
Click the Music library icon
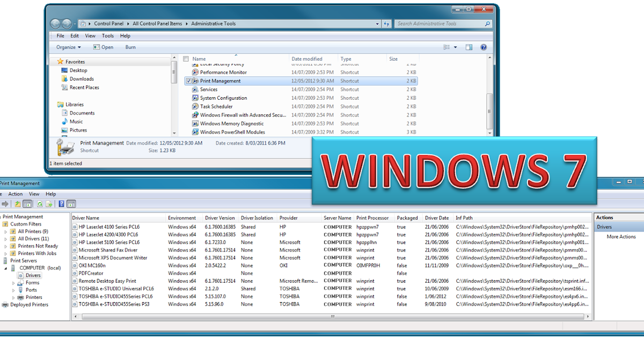(x=64, y=122)
